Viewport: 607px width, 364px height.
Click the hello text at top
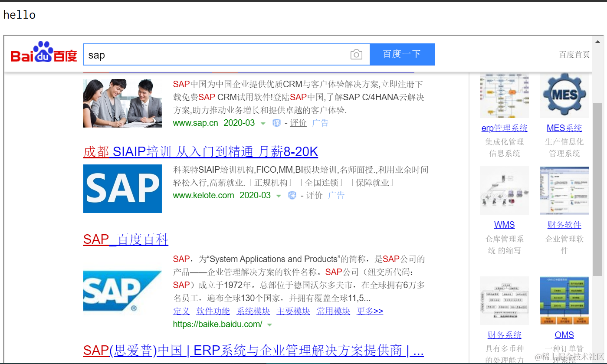point(20,15)
